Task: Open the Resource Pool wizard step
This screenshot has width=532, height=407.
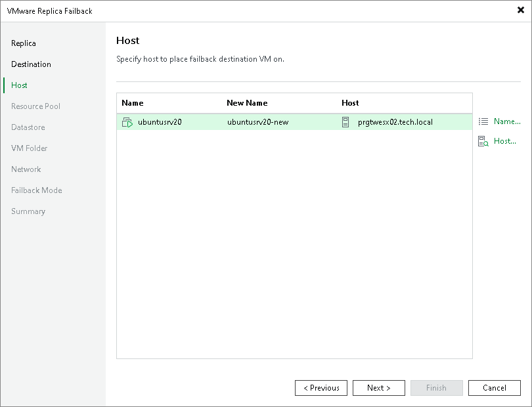Action: (x=35, y=106)
